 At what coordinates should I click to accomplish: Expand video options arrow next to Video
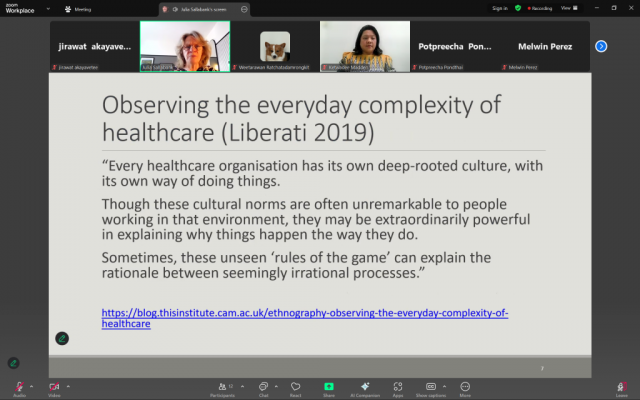(x=68, y=386)
